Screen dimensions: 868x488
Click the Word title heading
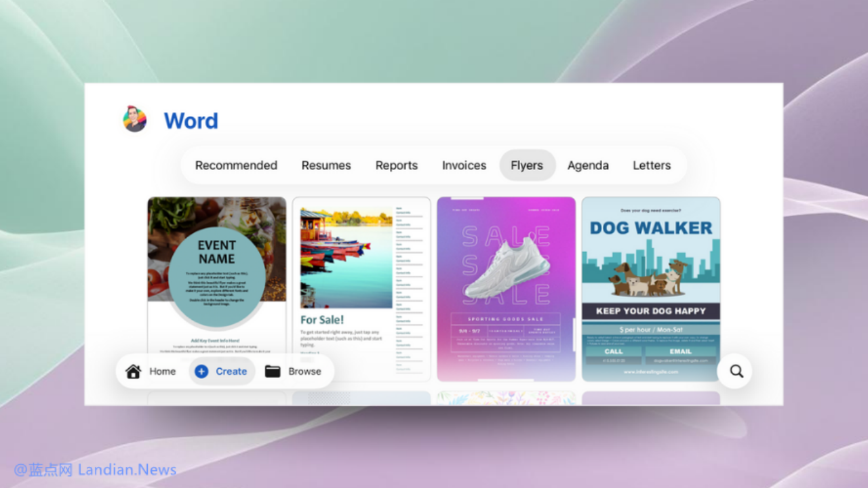pos(191,121)
